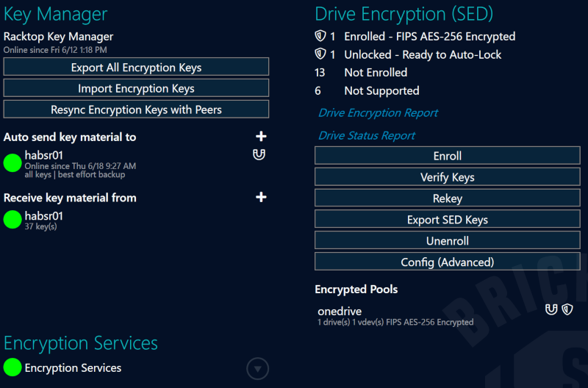Click magnet icon on onedrive pool row
Viewport: 588px width, 388px height.
[551, 310]
